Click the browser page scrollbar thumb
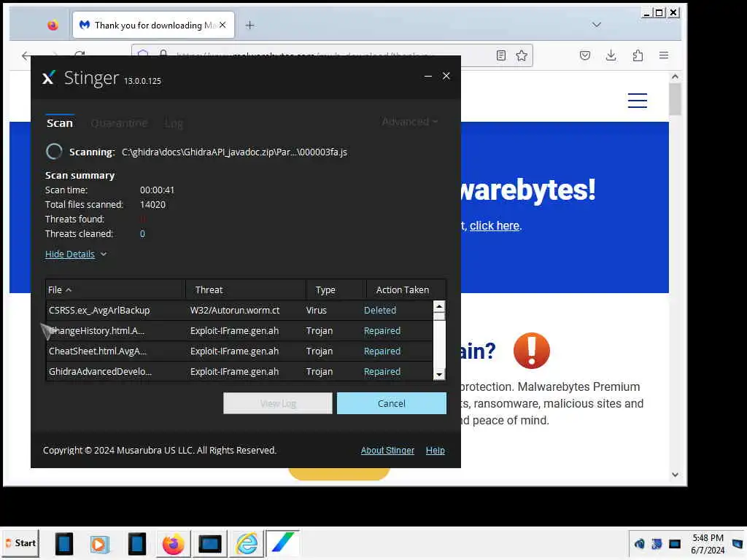The image size is (747, 560). point(675,99)
